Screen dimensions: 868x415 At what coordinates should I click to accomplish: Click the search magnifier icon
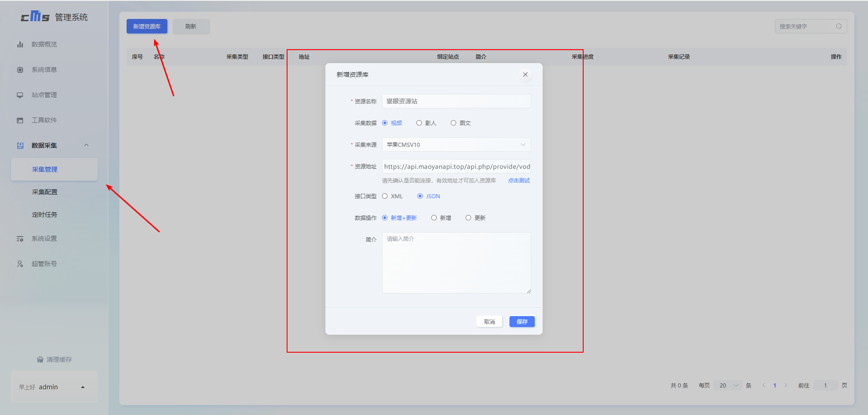pos(839,26)
